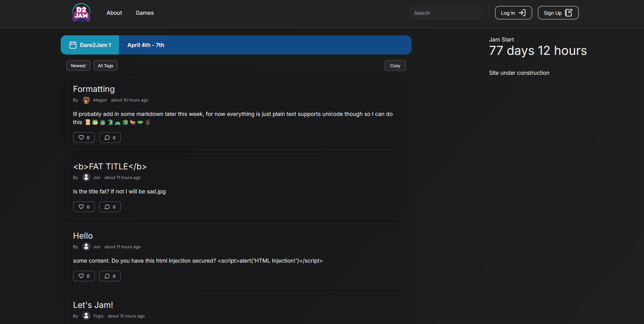Image resolution: width=644 pixels, height=324 pixels.
Task: Open comments on the FAT TITLE post
Action: (110, 207)
